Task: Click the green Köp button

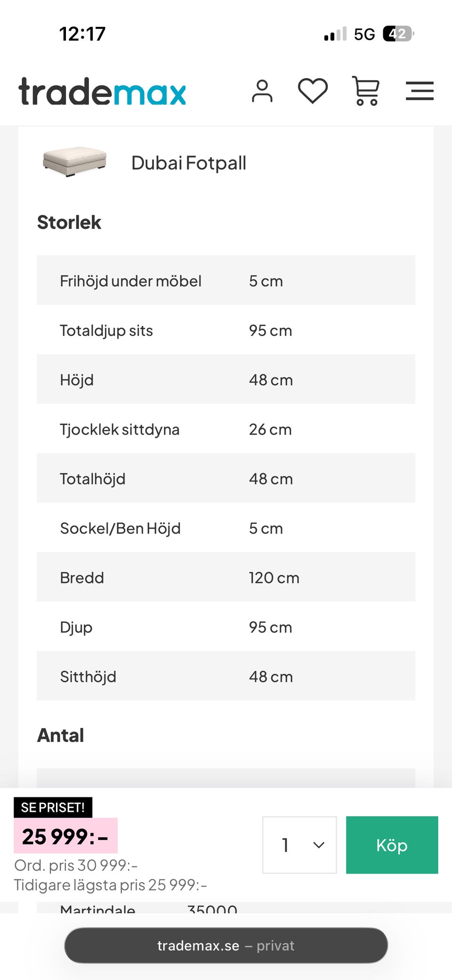Action: coord(392,845)
